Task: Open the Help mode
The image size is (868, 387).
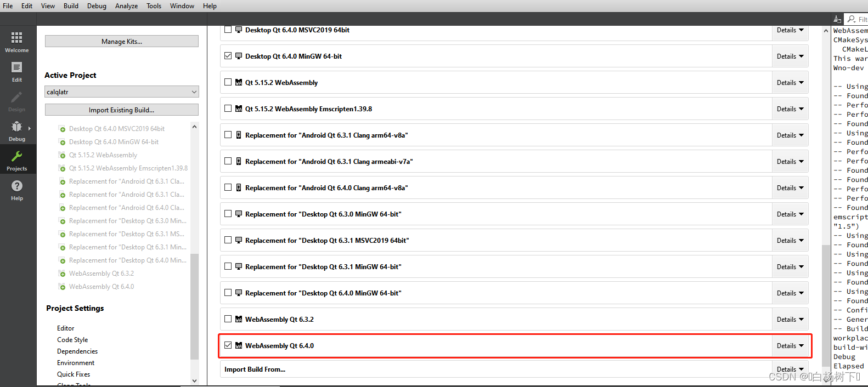Action: click(17, 190)
